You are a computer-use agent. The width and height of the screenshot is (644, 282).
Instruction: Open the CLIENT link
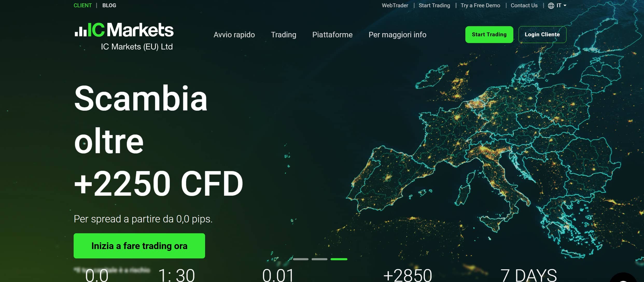coord(82,5)
